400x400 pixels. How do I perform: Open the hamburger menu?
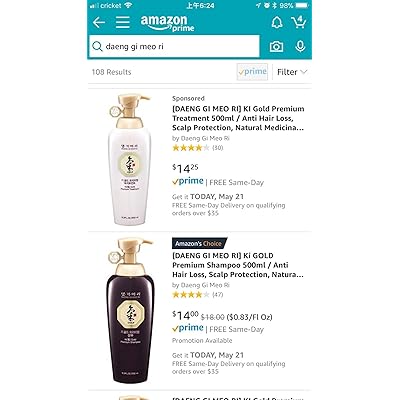click(123, 22)
